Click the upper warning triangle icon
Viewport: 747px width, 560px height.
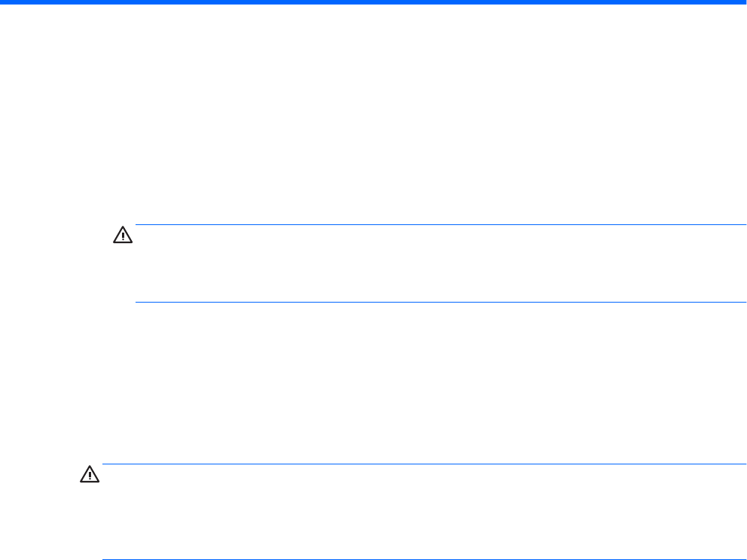click(x=122, y=236)
